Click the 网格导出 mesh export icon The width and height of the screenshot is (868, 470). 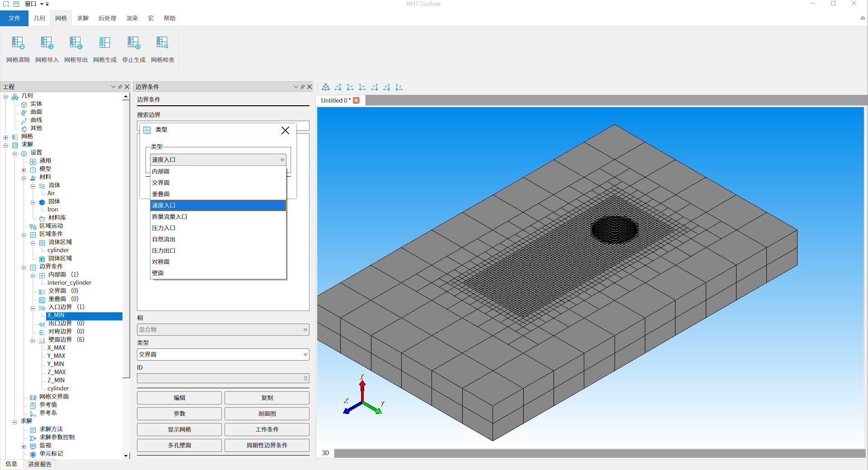point(76,43)
